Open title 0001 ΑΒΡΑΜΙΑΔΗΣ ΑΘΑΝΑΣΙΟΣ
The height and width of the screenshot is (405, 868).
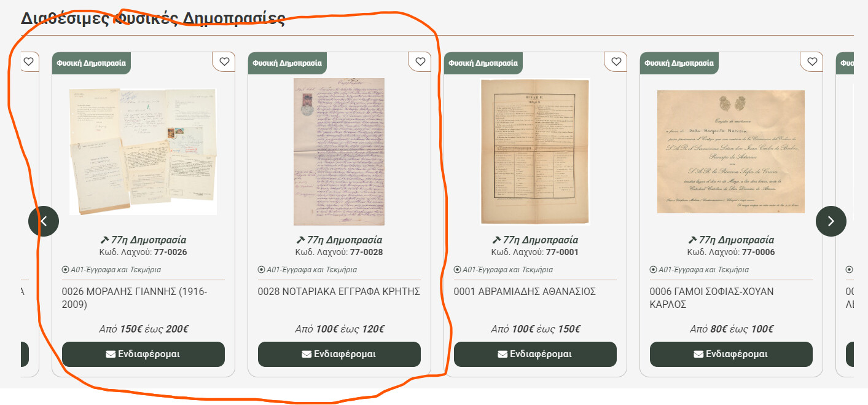pos(525,291)
